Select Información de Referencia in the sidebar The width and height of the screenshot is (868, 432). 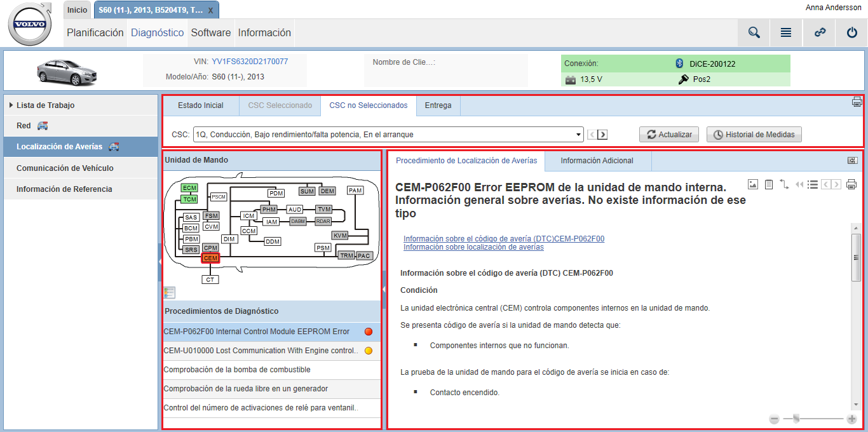pos(81,189)
